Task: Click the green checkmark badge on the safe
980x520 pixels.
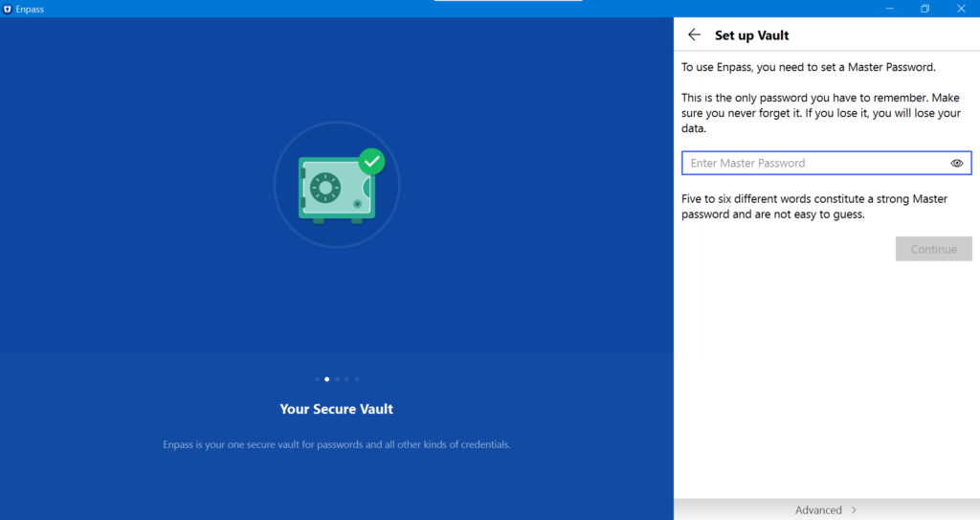Action: click(372, 162)
